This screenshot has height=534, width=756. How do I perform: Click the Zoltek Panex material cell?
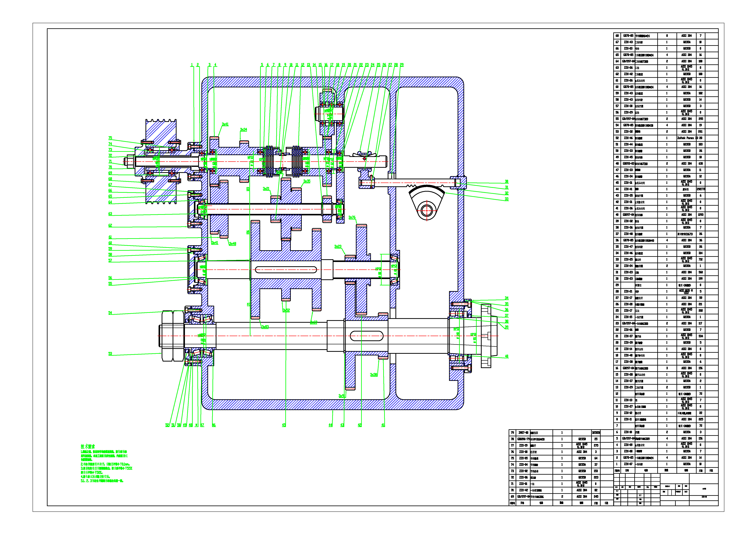(x=686, y=138)
